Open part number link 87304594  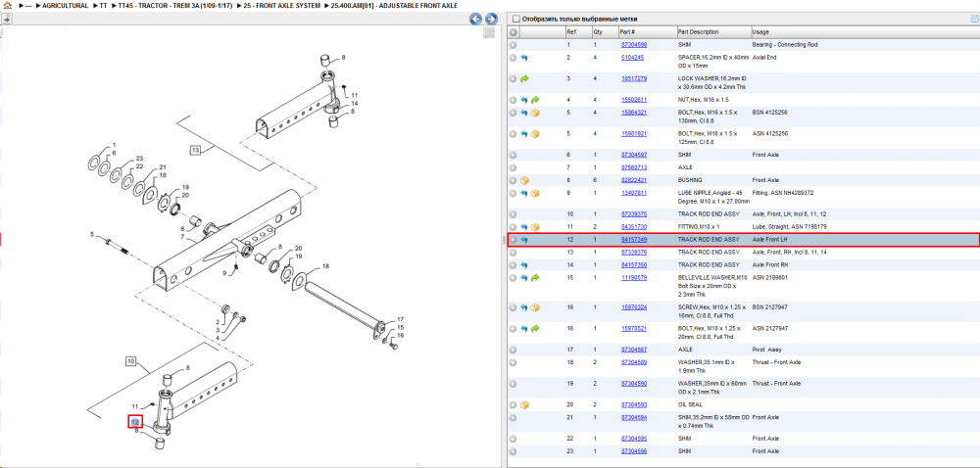634,417
